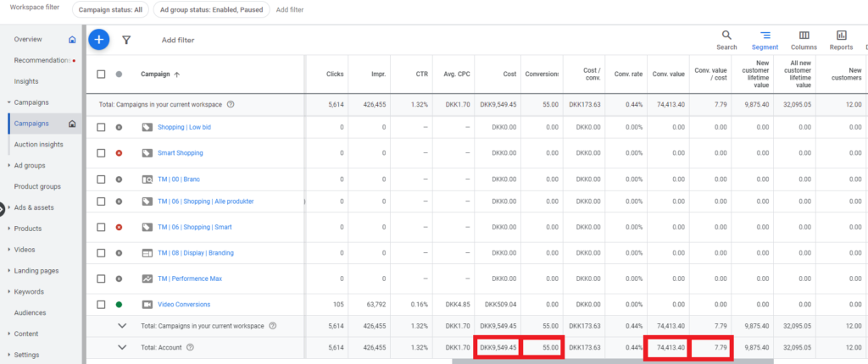868x364 pixels.
Task: Open the Campaign status: All filter chip
Action: coord(110,9)
